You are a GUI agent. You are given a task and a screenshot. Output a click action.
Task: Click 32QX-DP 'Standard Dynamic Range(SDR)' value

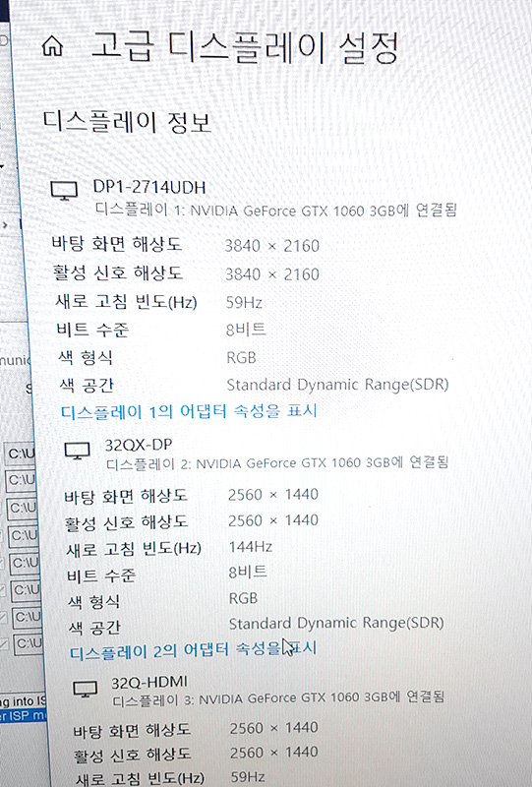tap(336, 624)
